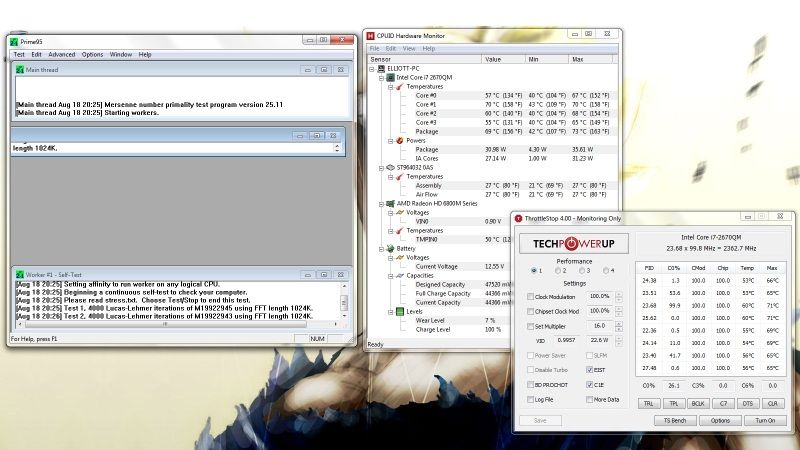Image resolution: width=800 pixels, height=450 pixels.
Task: Click the VID value field 0.9957
Action: pyautogui.click(x=566, y=340)
